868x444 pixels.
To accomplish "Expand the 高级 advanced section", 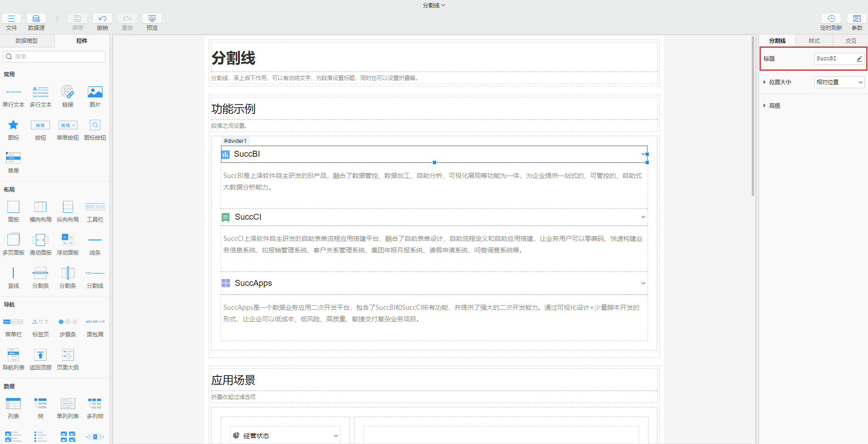I will pyautogui.click(x=774, y=106).
